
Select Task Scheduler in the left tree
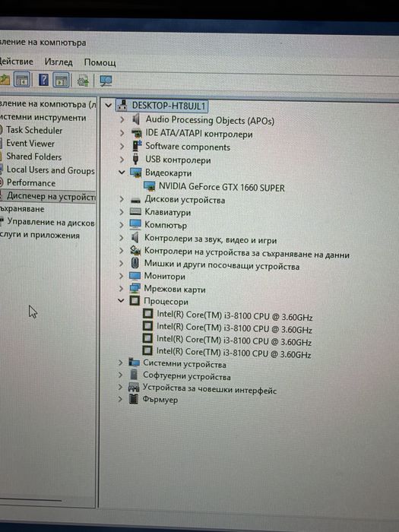[x=34, y=130]
